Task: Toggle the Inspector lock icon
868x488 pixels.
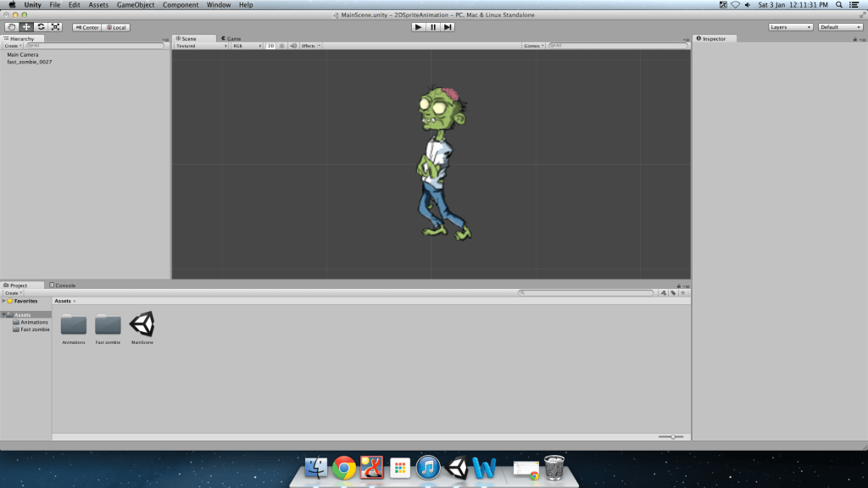Action: 854,39
